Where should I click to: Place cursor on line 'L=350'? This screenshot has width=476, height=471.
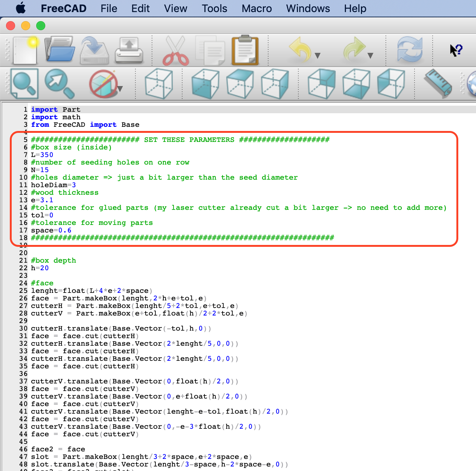point(42,155)
